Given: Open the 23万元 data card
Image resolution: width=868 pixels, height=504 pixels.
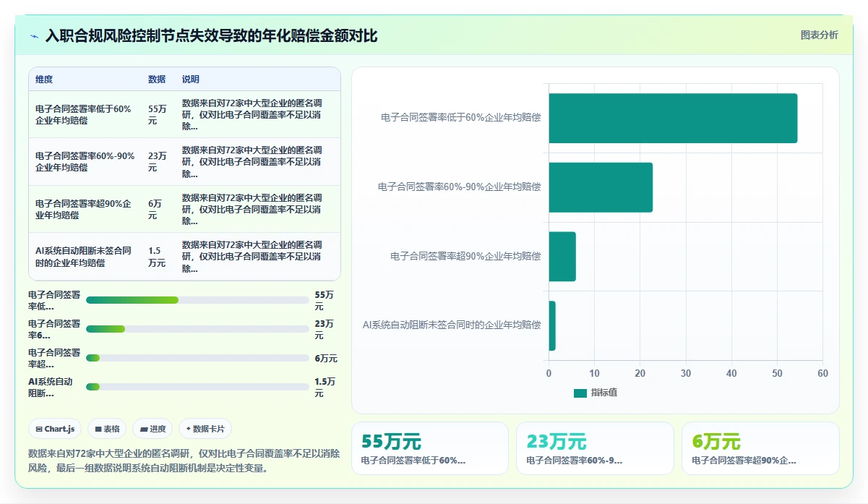Looking at the screenshot, I should (595, 448).
